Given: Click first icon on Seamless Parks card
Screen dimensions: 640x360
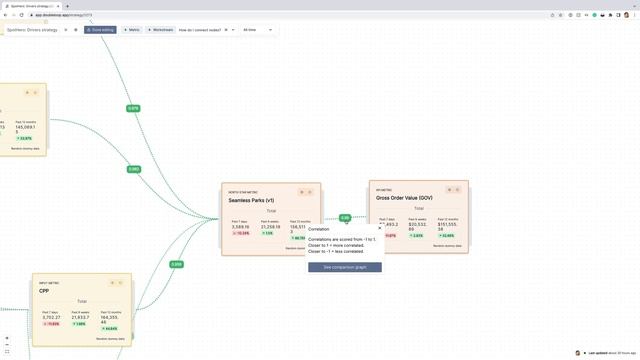Looking at the screenshot, I should [302, 192].
